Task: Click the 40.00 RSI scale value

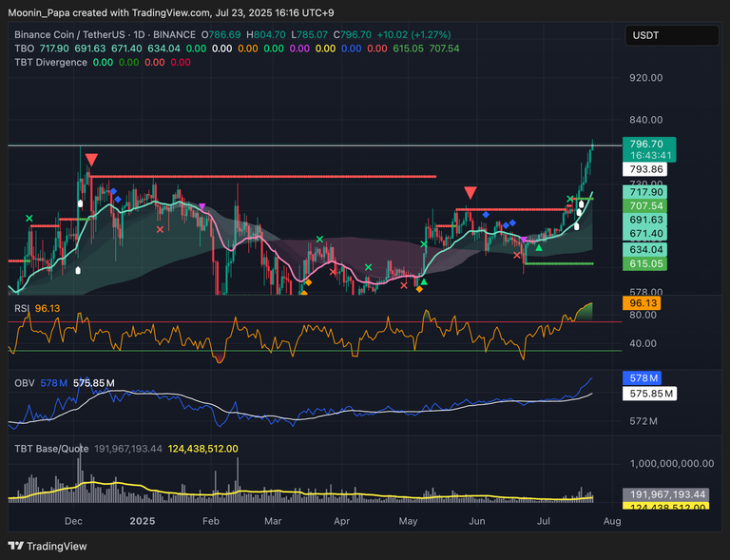Action: [x=643, y=343]
